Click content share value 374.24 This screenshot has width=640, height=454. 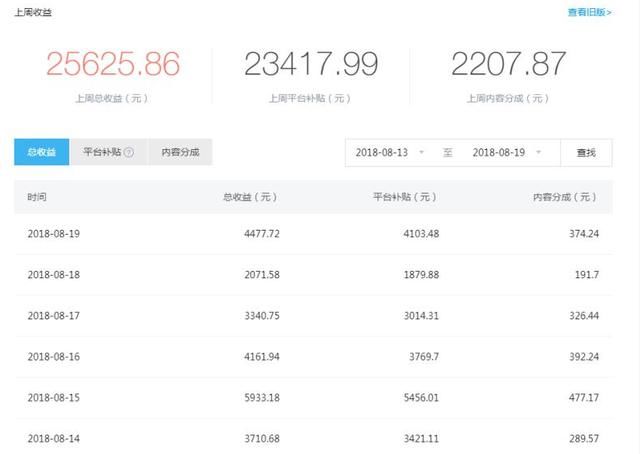pyautogui.click(x=584, y=234)
